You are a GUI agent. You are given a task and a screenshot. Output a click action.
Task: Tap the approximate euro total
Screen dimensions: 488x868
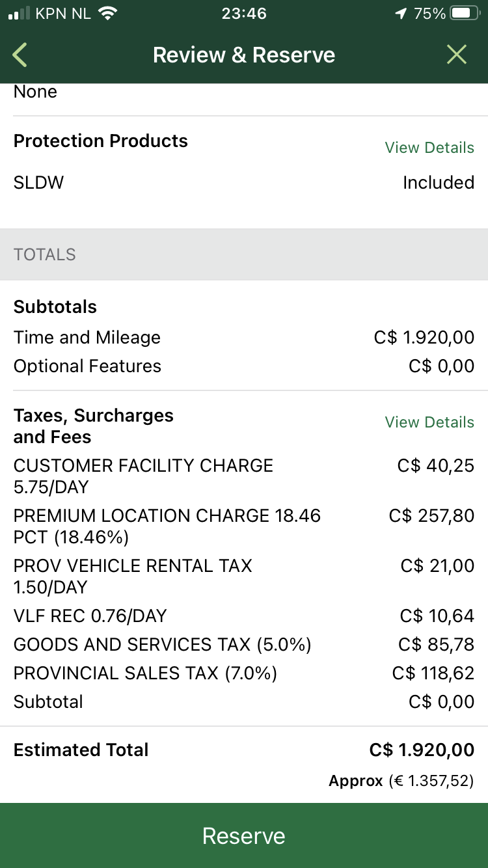(401, 780)
